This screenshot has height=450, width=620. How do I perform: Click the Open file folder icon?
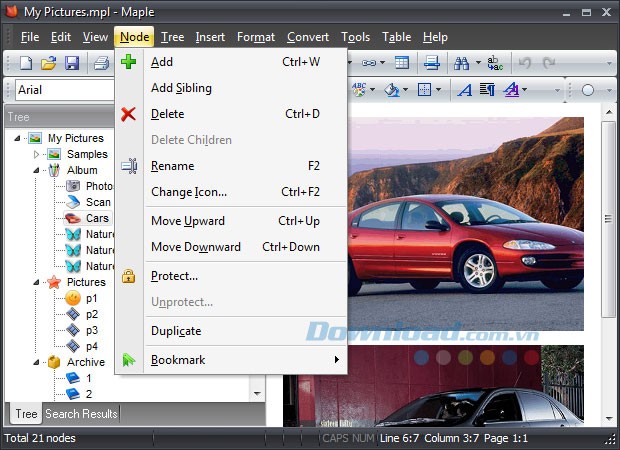click(48, 63)
